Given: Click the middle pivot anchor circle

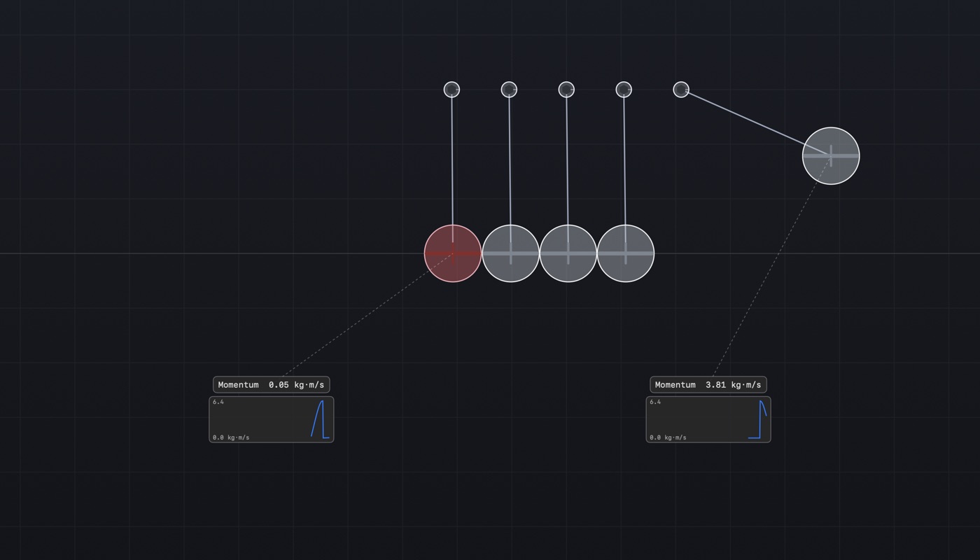Looking at the screenshot, I should coord(566,90).
